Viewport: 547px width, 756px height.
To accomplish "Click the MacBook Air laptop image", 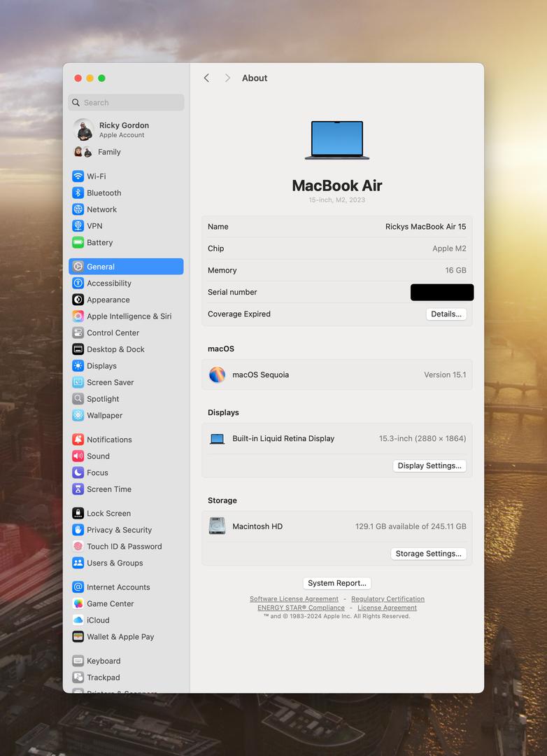I will [x=337, y=140].
